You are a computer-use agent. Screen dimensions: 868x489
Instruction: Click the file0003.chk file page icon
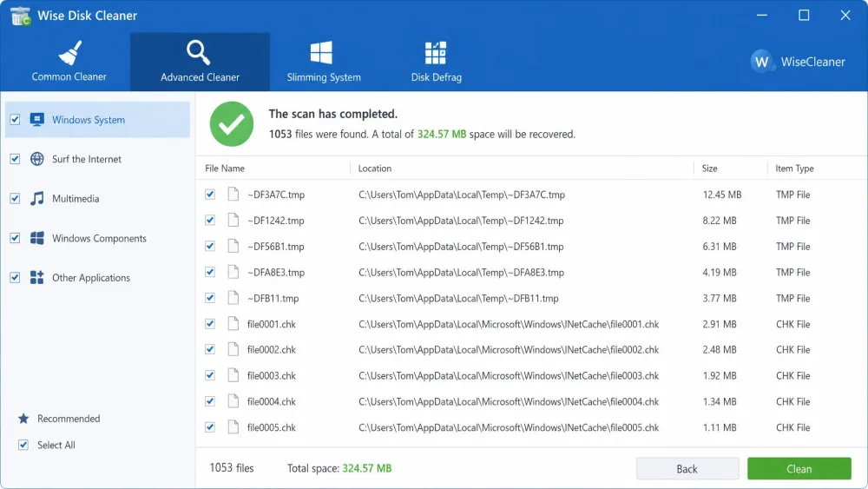[233, 375]
